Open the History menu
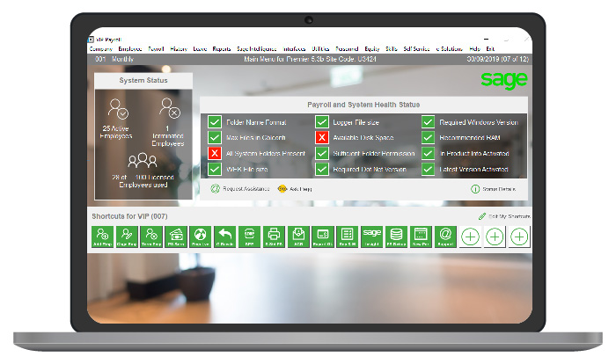The image size is (616, 364). click(179, 49)
